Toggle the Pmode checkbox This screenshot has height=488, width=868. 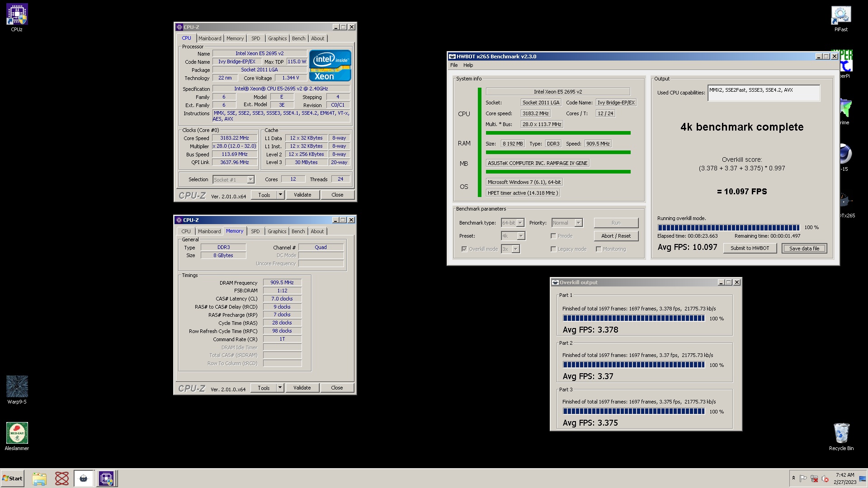(553, 236)
